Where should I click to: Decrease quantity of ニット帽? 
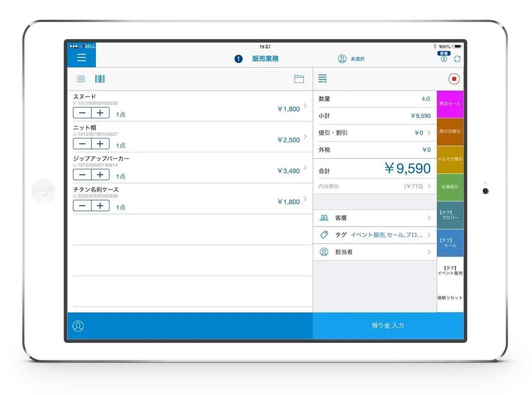tap(82, 144)
